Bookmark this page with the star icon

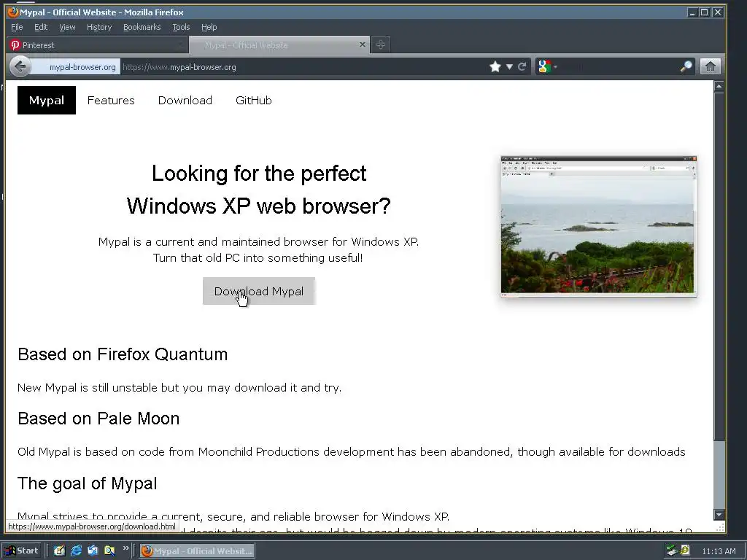coord(495,66)
